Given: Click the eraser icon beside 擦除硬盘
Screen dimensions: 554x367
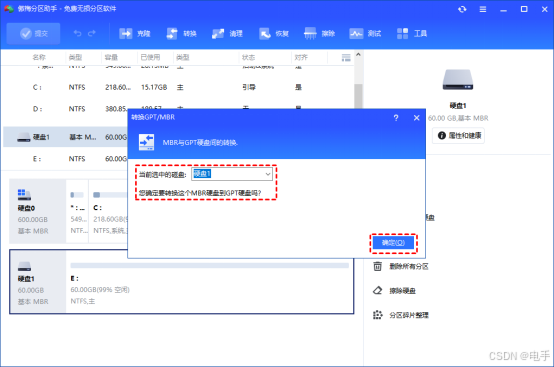Looking at the screenshot, I should click(x=377, y=290).
